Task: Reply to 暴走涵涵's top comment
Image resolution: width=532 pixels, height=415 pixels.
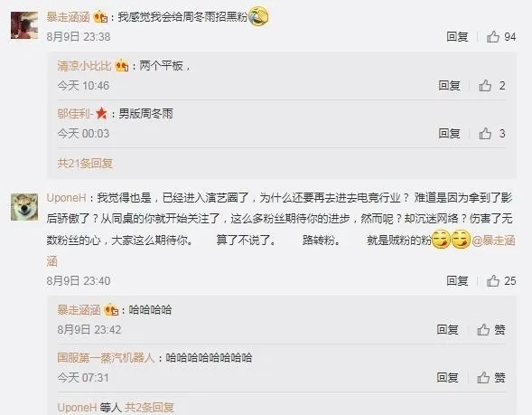Action: click(x=457, y=37)
